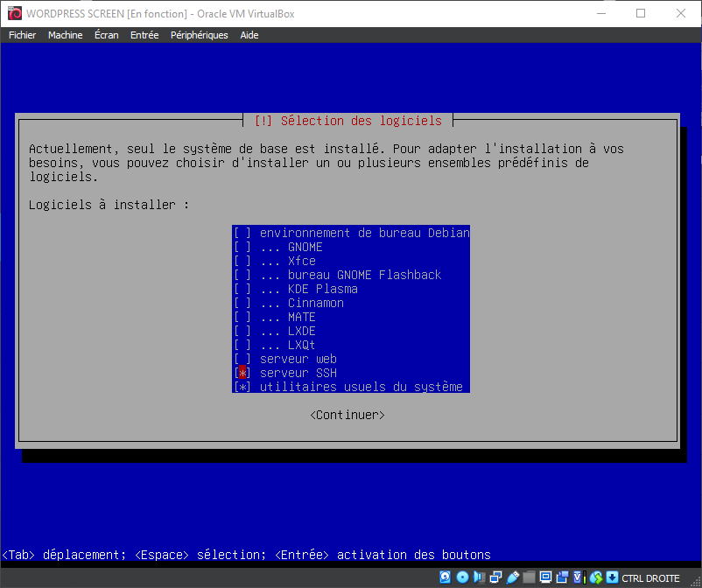The image size is (702, 588).
Task: Select the GNOME desktop option checkbox
Action: click(242, 247)
